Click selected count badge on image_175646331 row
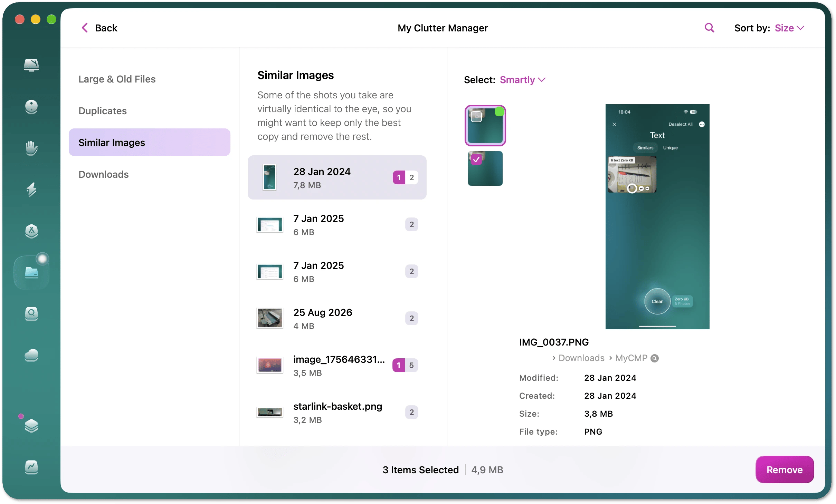836x504 pixels. pyautogui.click(x=399, y=365)
